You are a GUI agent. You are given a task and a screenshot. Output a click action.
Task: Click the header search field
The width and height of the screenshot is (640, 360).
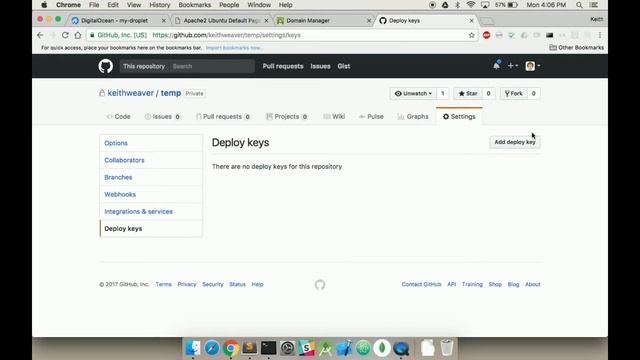(x=212, y=66)
